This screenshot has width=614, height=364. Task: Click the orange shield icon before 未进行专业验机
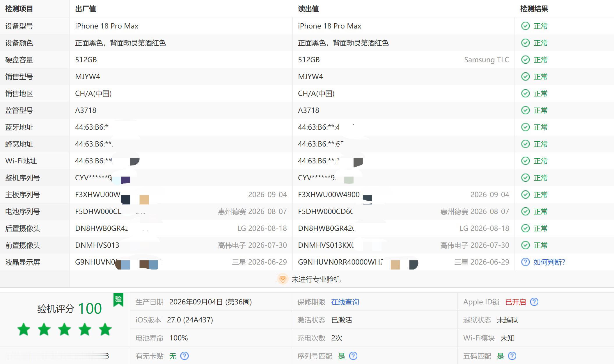[x=282, y=279]
